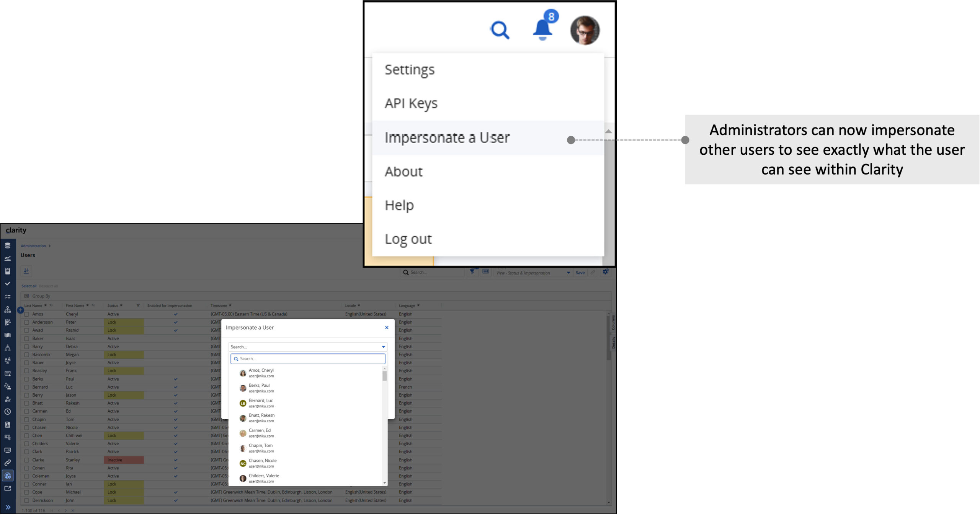Screen dimensions: 980x515
Task: Click the Deselect all link
Action: [48, 286]
